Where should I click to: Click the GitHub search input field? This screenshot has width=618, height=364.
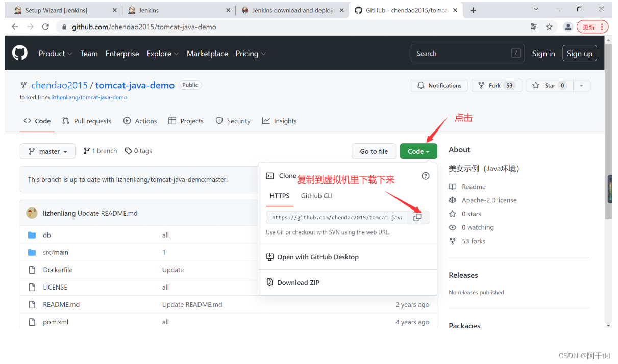click(x=467, y=53)
